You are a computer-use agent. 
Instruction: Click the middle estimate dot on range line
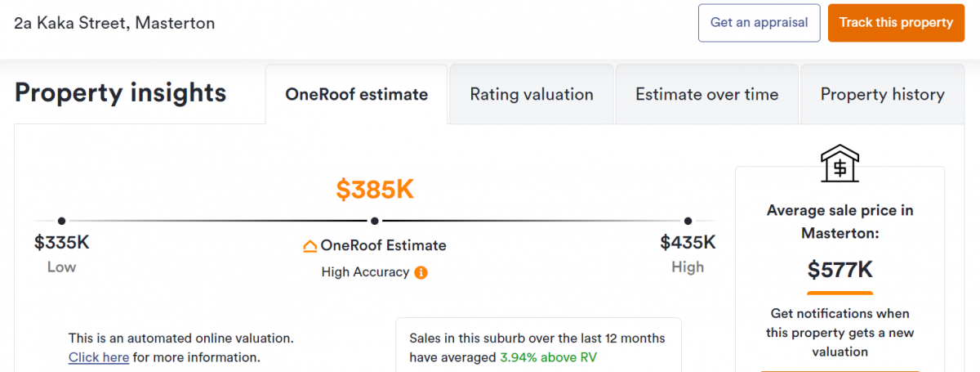pyautogui.click(x=375, y=221)
